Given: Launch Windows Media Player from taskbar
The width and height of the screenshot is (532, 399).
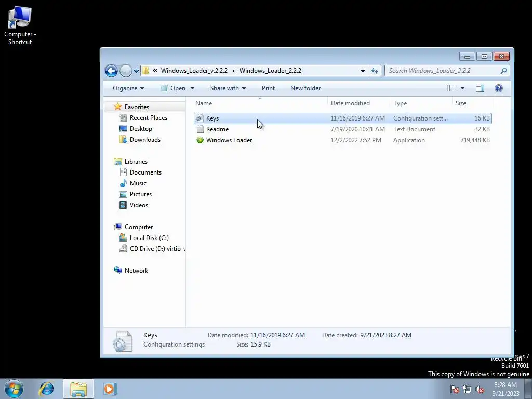Looking at the screenshot, I should (x=110, y=389).
